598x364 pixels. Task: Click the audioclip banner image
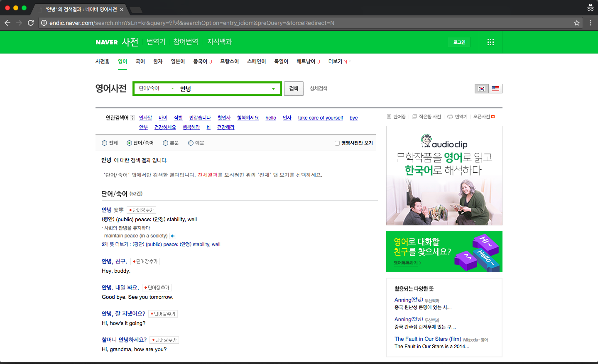point(444,176)
